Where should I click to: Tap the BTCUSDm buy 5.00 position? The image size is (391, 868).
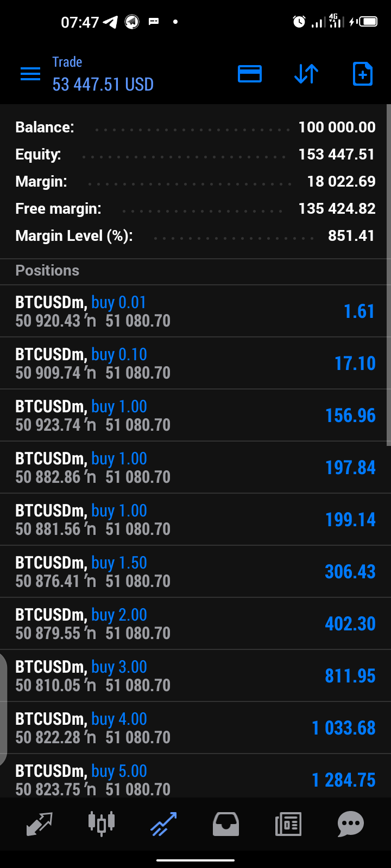(195, 776)
